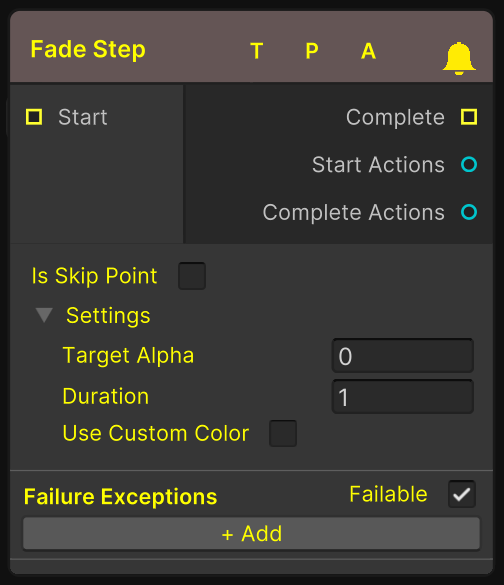Click the Fade Step node title
Image resolution: width=504 pixels, height=585 pixels.
[x=88, y=50]
